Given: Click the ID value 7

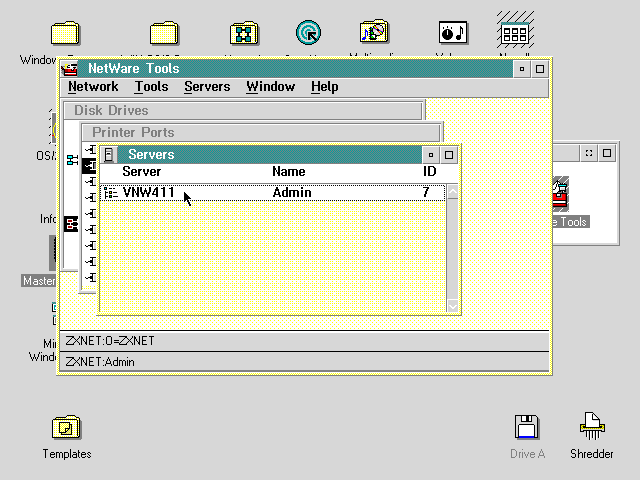Looking at the screenshot, I should click(426, 193).
